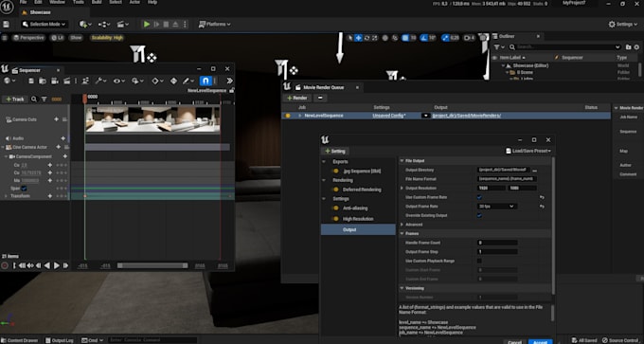
Task: Click the Unsaved Config link
Action: (x=389, y=116)
